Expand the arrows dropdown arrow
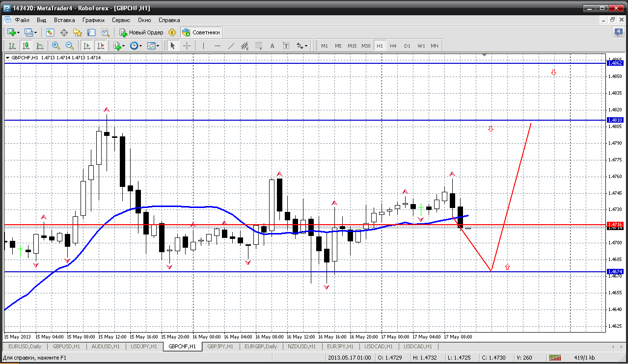This screenshot has width=628, height=364. 306,46
